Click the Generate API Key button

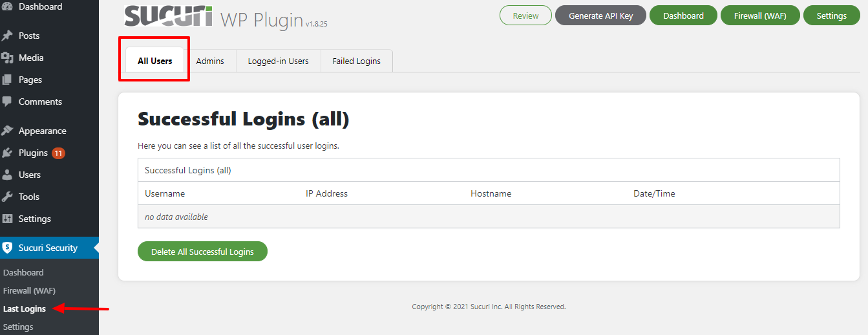[600, 16]
